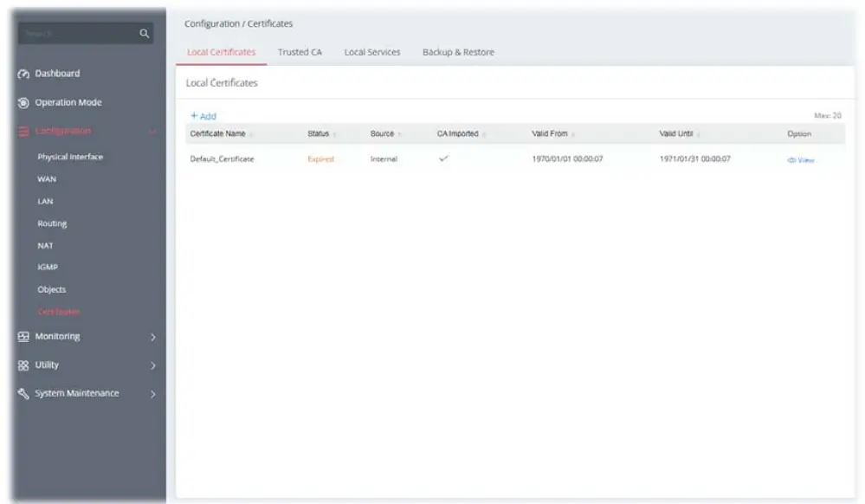Click the System Maintenance wrench icon
Image resolution: width=865 pixels, height=504 pixels.
22,392
